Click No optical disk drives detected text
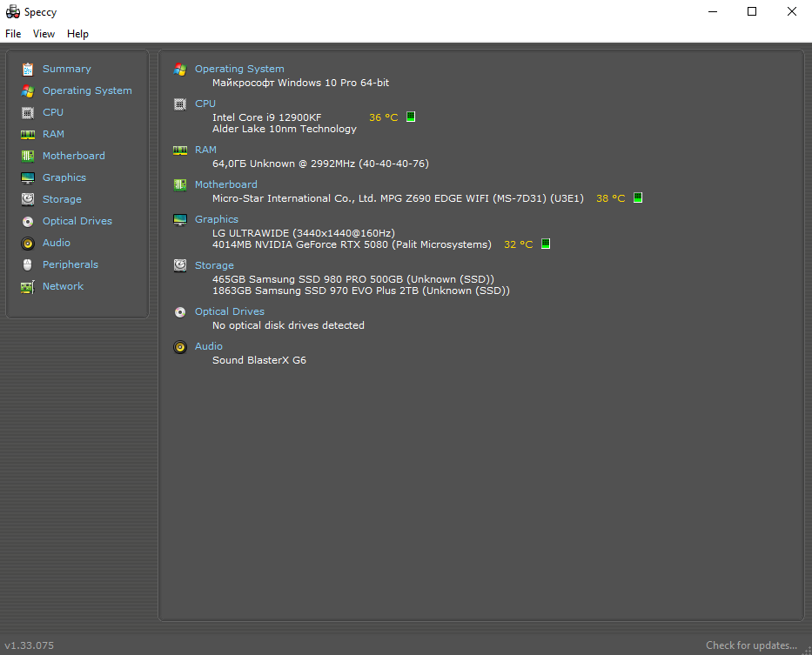 click(x=288, y=325)
